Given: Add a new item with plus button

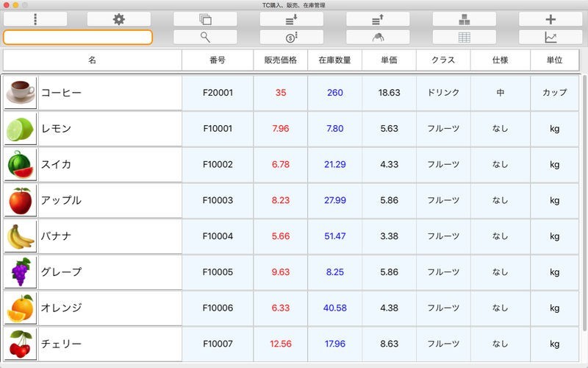Looking at the screenshot, I should click(550, 19).
